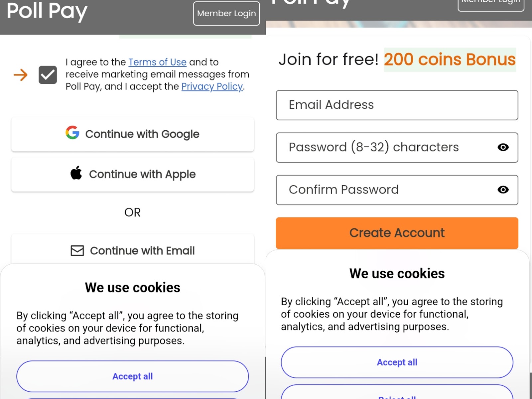Screen dimensions: 532x399
Task: Show password using the Password field eye icon
Action: (503, 147)
